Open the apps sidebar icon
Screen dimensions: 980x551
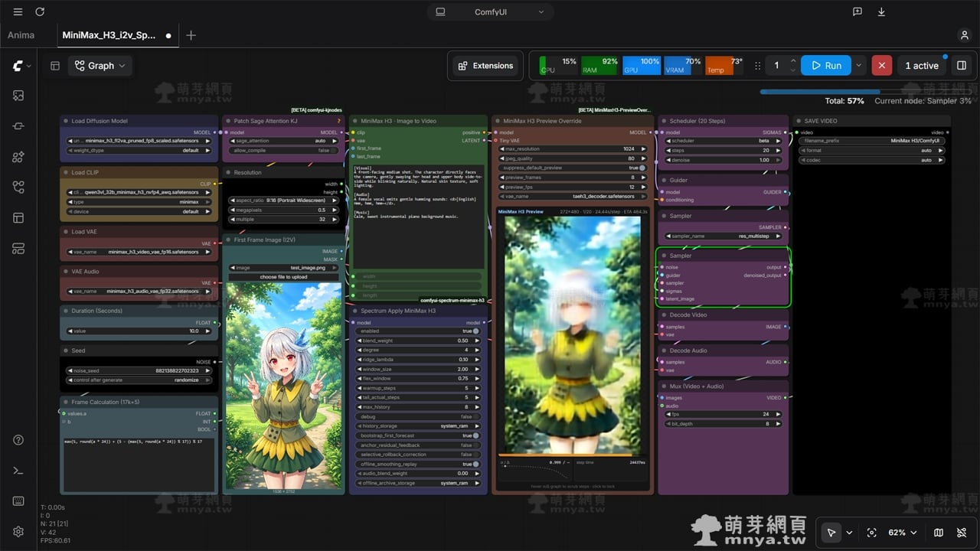click(x=18, y=249)
